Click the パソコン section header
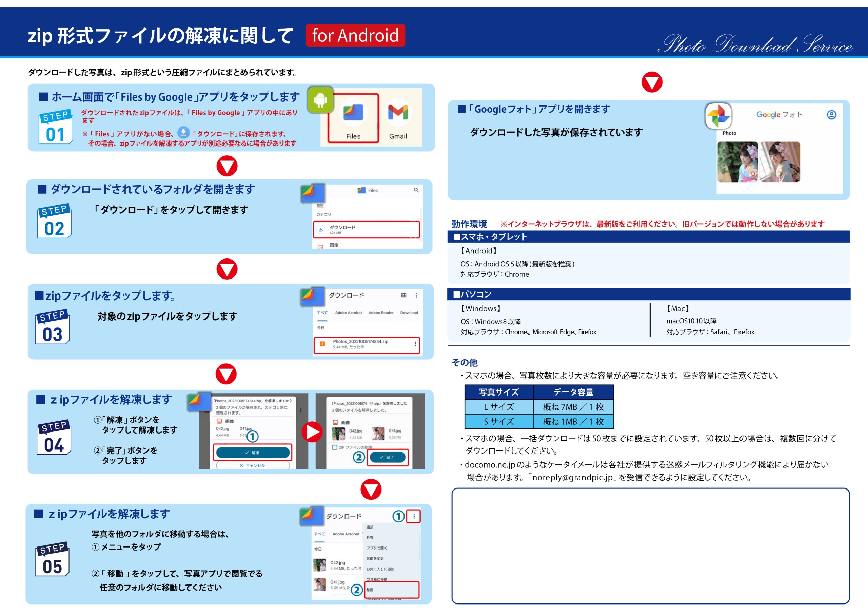The image size is (868, 614). coord(648,294)
